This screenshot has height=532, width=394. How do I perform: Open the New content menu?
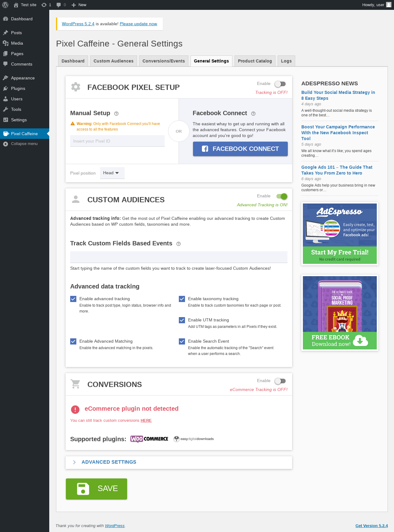click(x=79, y=5)
